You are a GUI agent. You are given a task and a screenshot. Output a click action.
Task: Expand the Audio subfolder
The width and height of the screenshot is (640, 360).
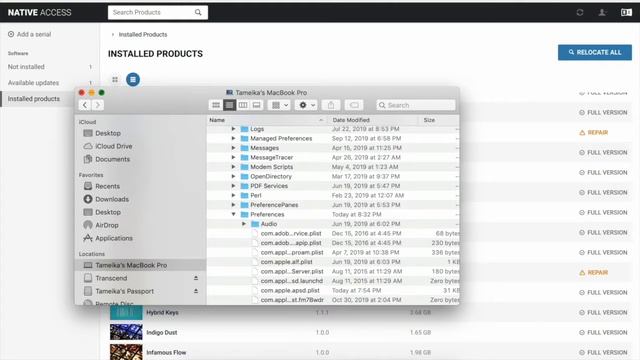(244, 224)
